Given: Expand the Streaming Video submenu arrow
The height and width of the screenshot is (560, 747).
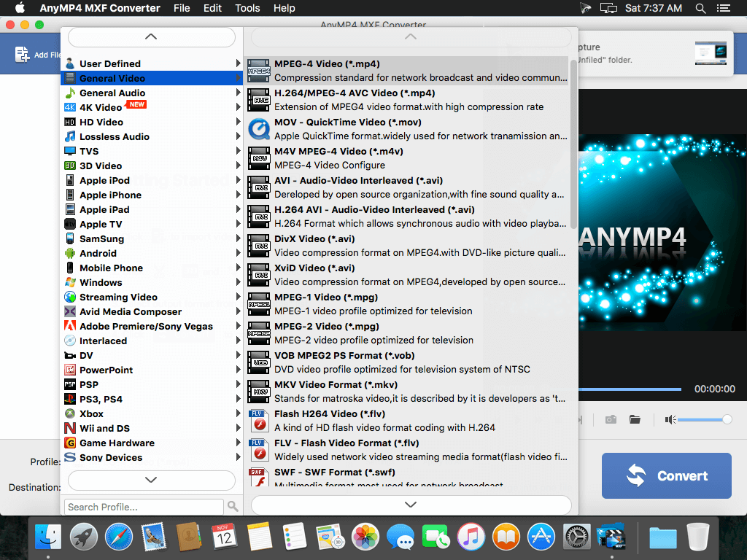Looking at the screenshot, I should [239, 297].
